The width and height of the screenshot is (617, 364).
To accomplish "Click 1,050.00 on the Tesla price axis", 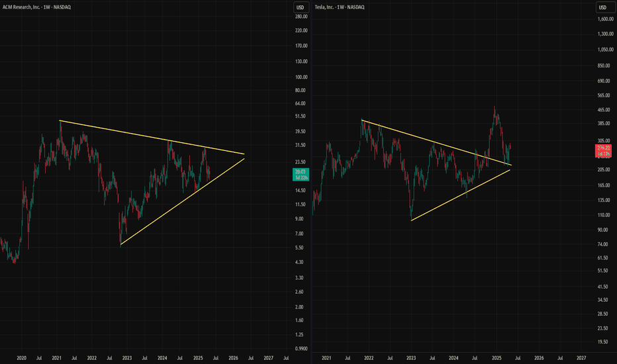I will click(x=606, y=50).
